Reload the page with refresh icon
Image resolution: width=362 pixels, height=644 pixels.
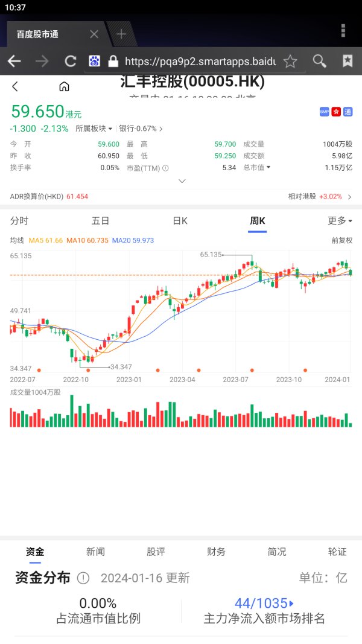click(x=70, y=61)
